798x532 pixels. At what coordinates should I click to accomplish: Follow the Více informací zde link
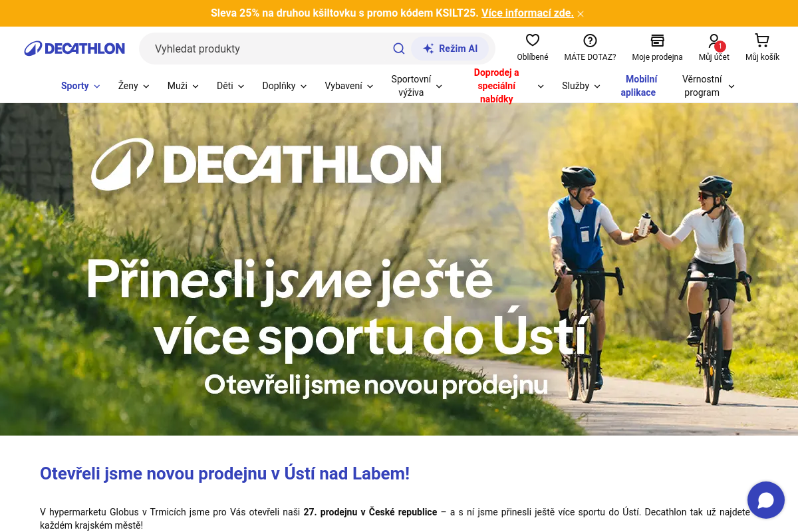click(x=527, y=13)
